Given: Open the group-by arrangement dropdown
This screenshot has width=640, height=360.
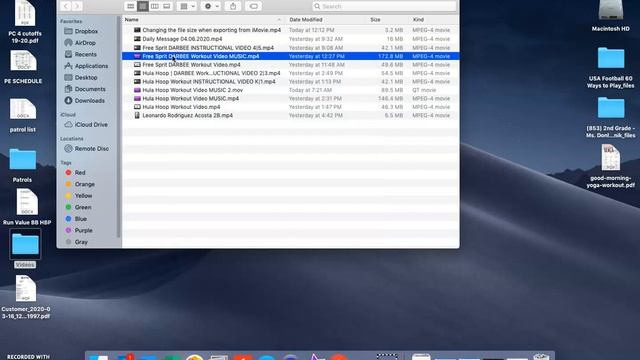Looking at the screenshot, I should click(187, 6).
